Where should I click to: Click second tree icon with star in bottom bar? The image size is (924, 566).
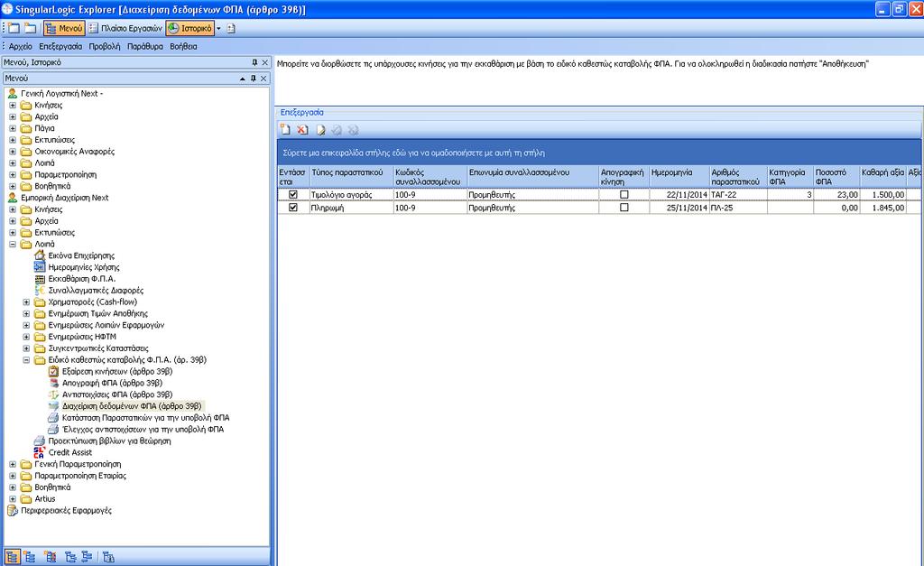pyautogui.click(x=30, y=557)
